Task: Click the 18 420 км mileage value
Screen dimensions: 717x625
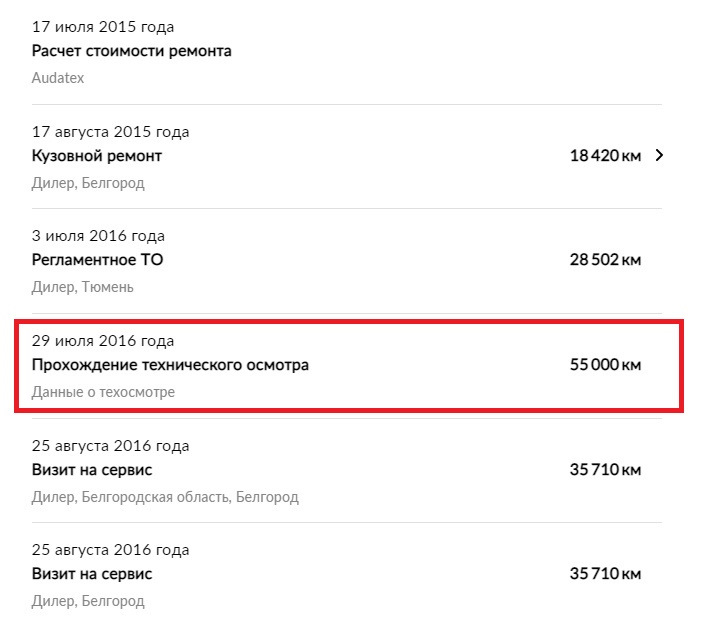Action: (605, 156)
